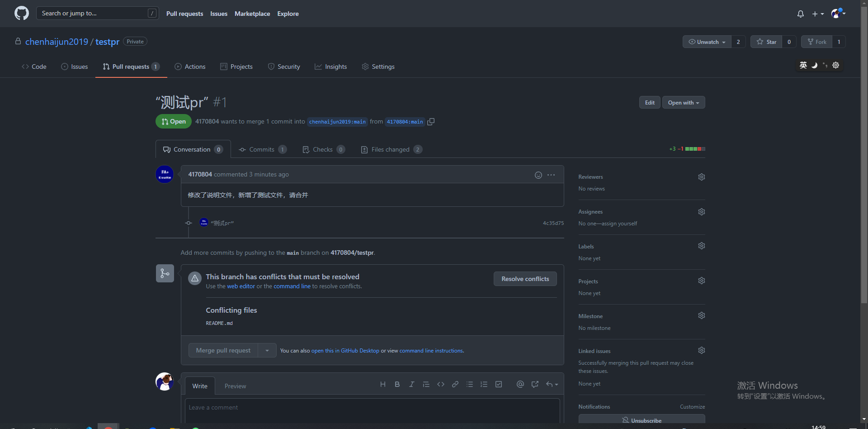Screen dimensions: 868x429
Task: Switch IME language with 英 icon
Action: (x=803, y=65)
